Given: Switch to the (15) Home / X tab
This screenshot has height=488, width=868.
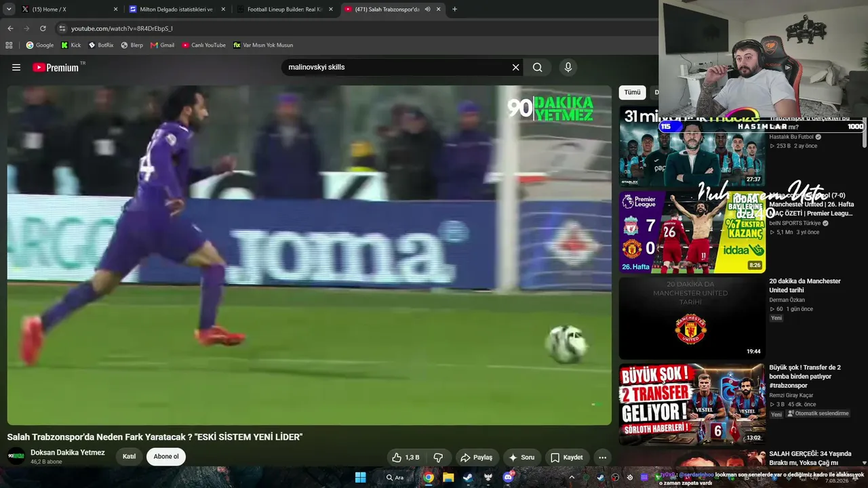Looking at the screenshot, I should coord(69,9).
